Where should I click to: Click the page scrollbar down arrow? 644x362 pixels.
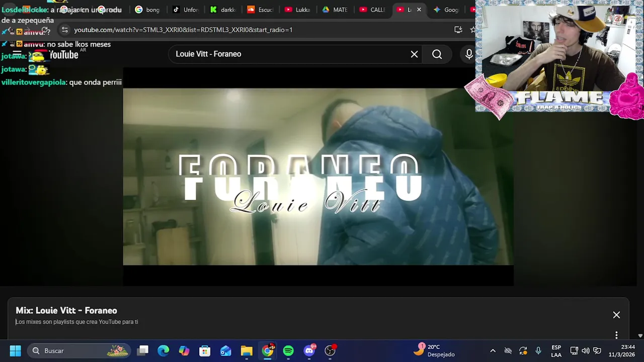(x=640, y=336)
